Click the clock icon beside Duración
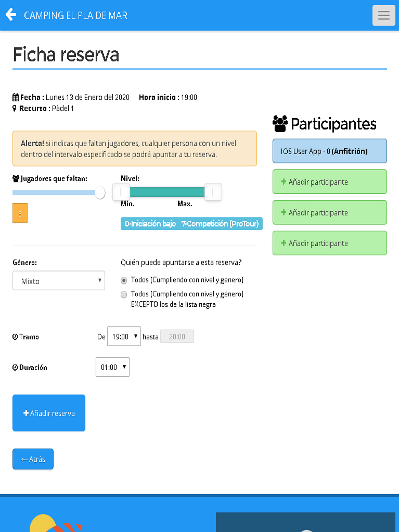 pyautogui.click(x=15, y=367)
